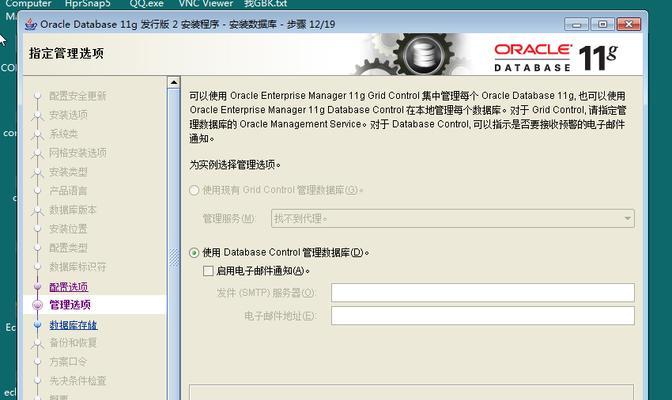Screen dimensions: 672x400
Task: Select the current 管理选项 step
Action: click(x=70, y=305)
